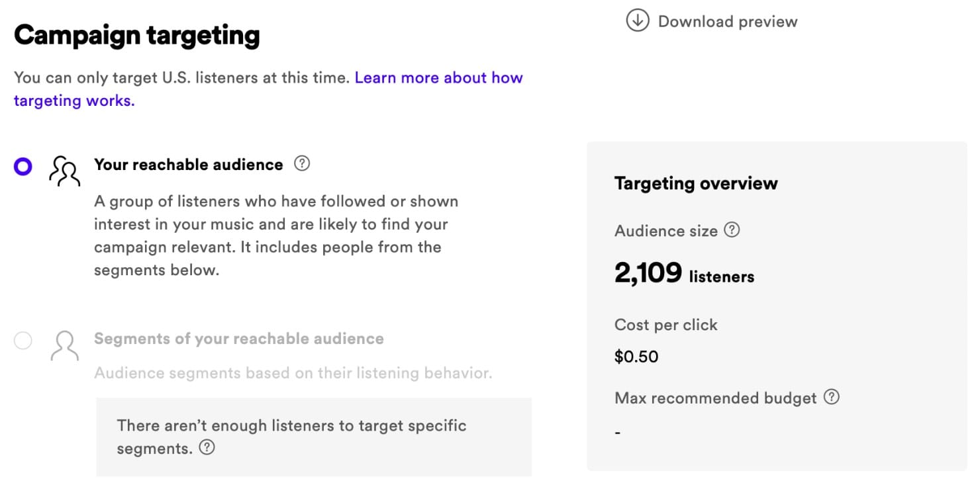
Task: Click the 2,109 listeners audience count
Action: click(684, 273)
